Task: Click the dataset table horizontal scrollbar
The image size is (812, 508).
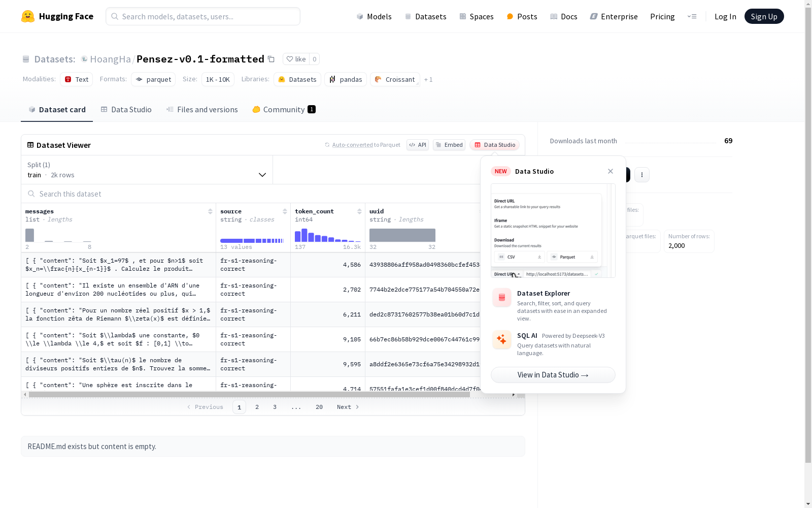Action: (x=249, y=394)
